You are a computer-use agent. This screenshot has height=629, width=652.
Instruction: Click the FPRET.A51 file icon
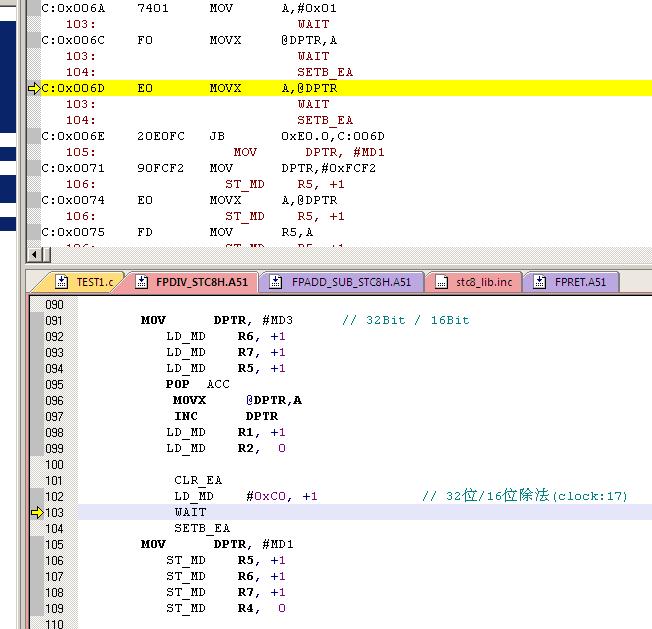click(540, 282)
